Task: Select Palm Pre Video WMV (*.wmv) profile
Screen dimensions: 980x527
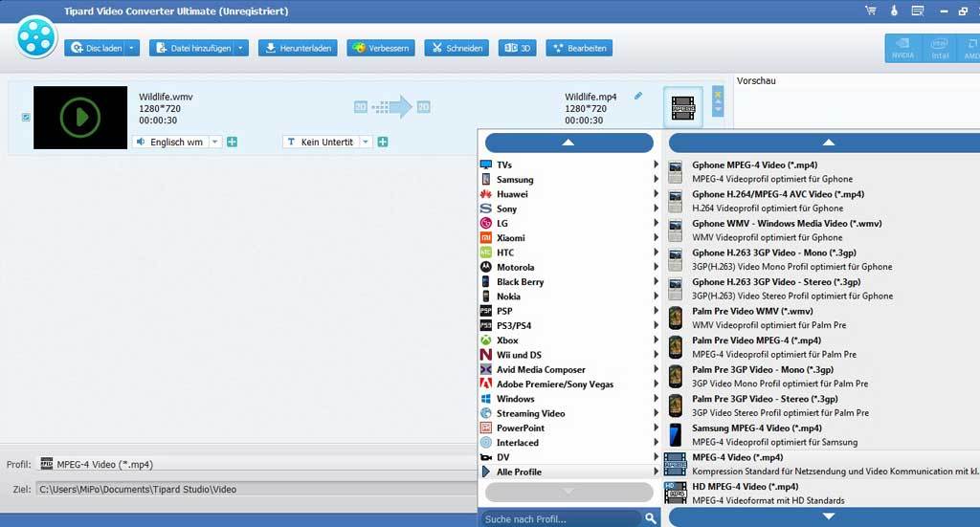Action: (821, 318)
